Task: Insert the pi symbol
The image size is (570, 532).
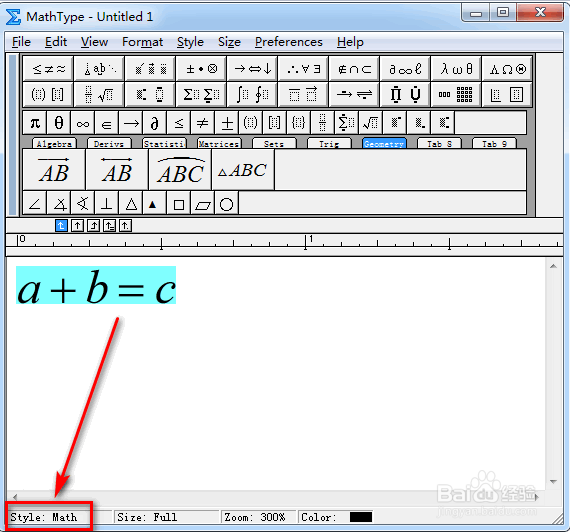Action: tap(35, 123)
